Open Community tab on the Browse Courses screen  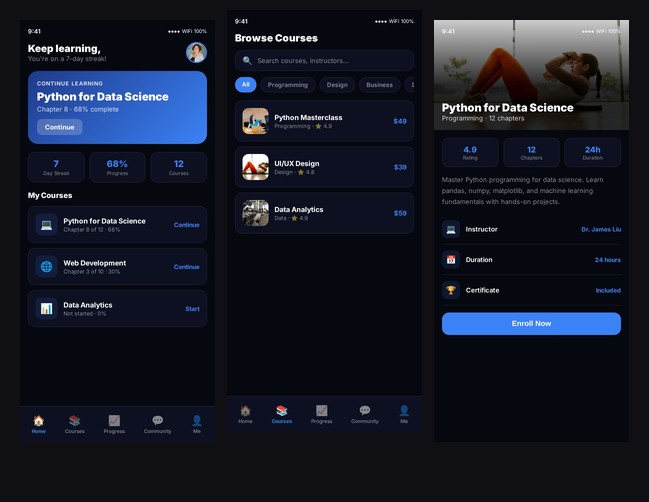click(x=364, y=414)
